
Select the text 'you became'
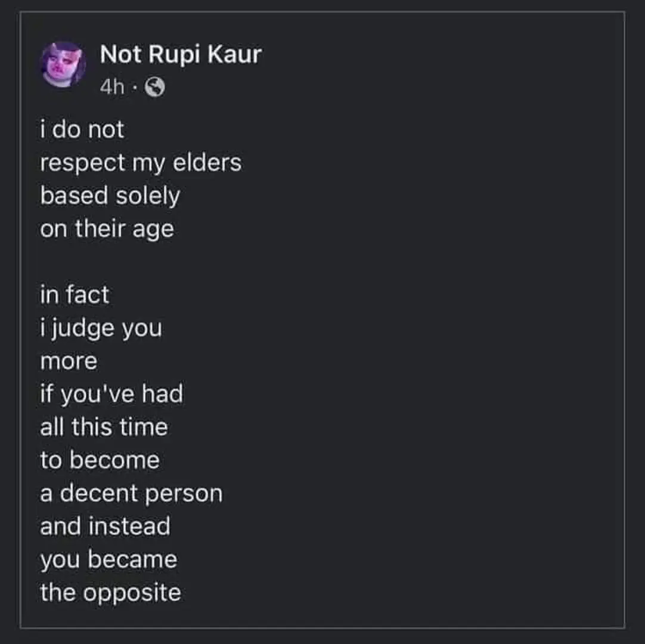tap(108, 559)
